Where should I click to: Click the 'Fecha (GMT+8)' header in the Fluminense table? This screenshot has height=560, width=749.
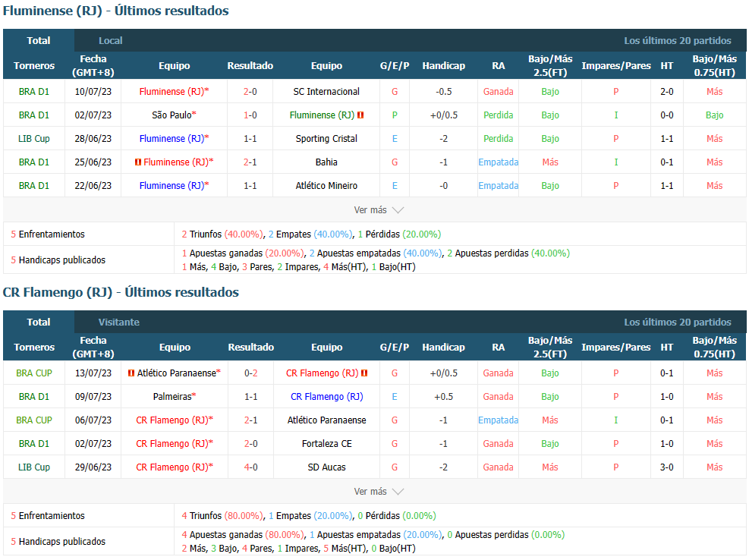(x=93, y=66)
